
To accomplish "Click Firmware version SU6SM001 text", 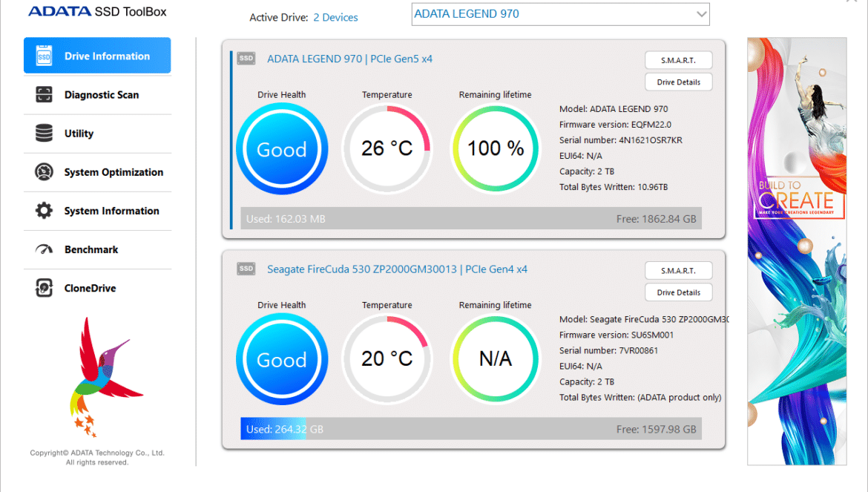I will (616, 335).
